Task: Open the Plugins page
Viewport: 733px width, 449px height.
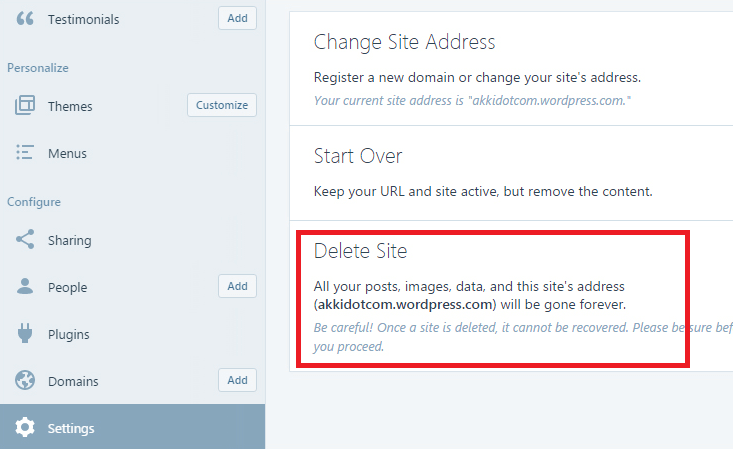Action: (69, 334)
